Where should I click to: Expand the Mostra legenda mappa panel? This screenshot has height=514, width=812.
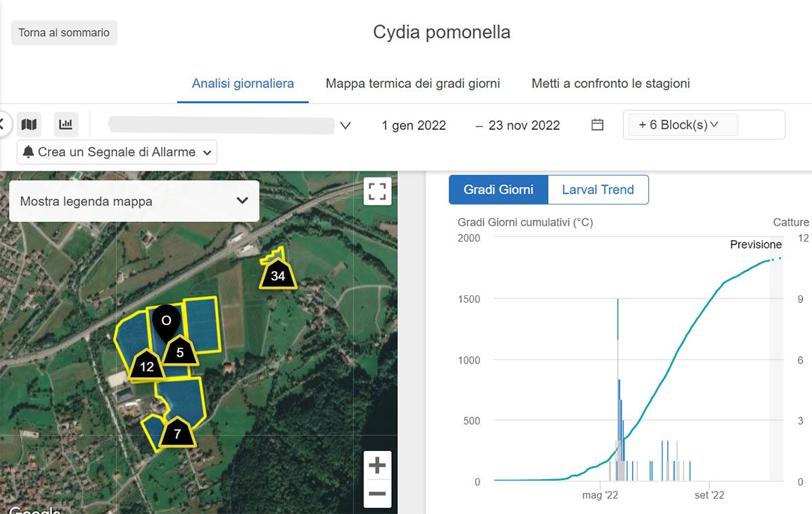pyautogui.click(x=134, y=200)
